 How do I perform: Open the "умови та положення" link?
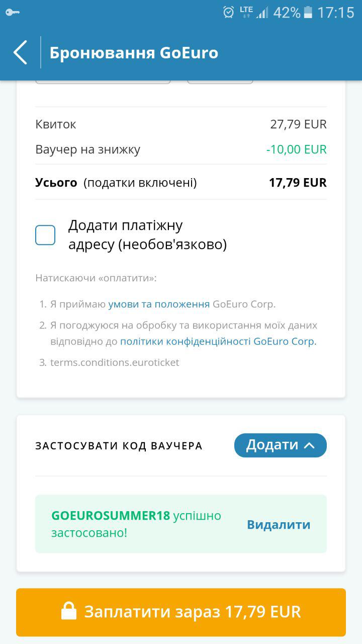tap(159, 304)
